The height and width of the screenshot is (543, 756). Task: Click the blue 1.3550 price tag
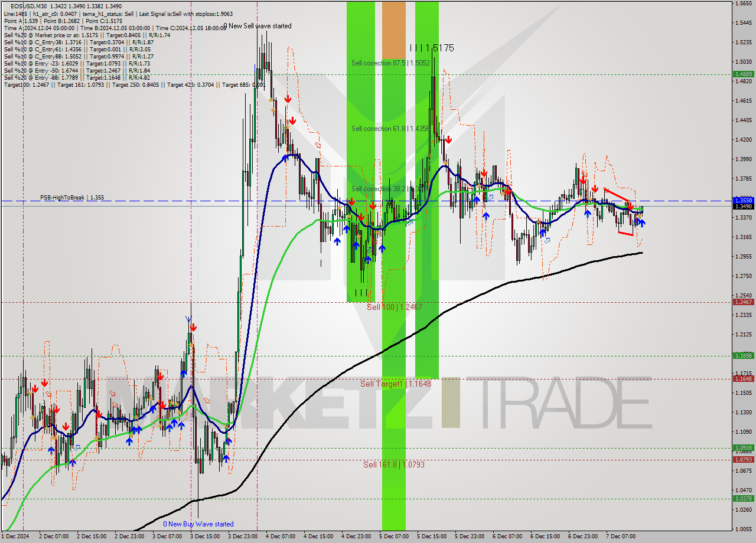(743, 200)
